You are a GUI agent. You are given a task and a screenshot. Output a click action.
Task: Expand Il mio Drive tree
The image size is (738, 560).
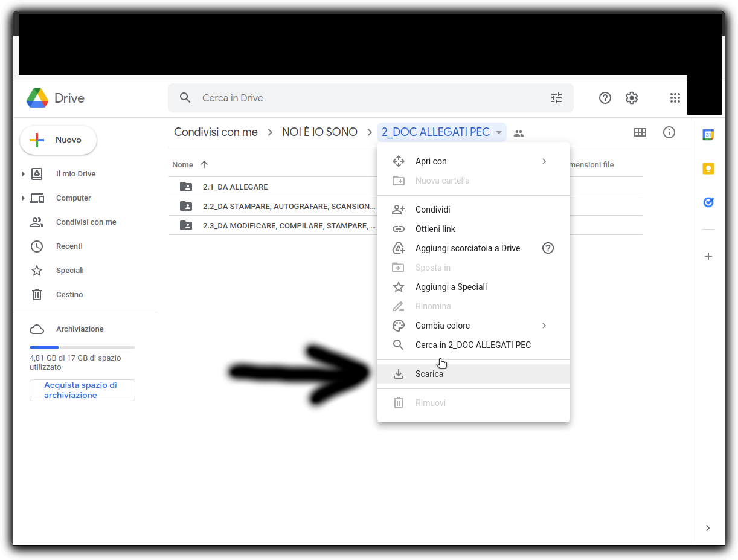pyautogui.click(x=23, y=174)
